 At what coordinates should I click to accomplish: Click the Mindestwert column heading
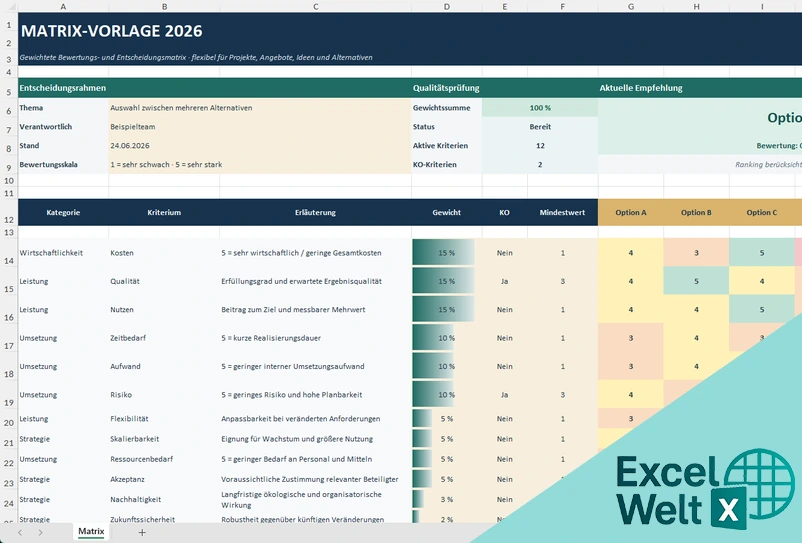(562, 212)
